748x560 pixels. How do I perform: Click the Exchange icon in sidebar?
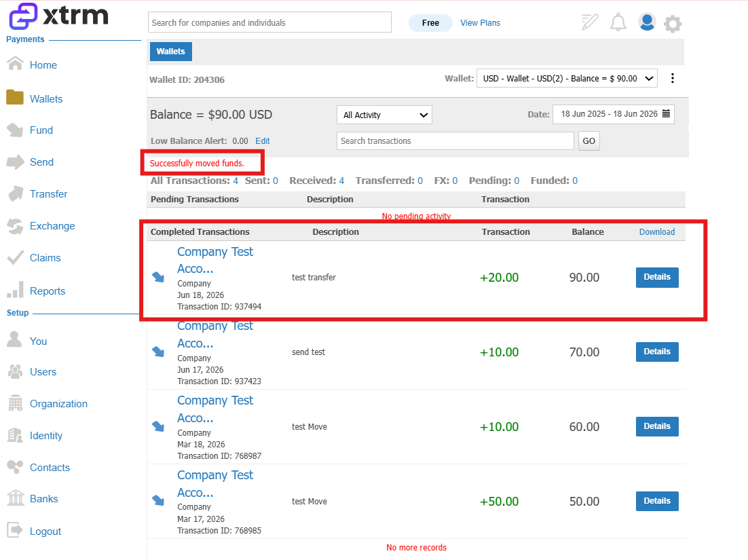coord(15,226)
